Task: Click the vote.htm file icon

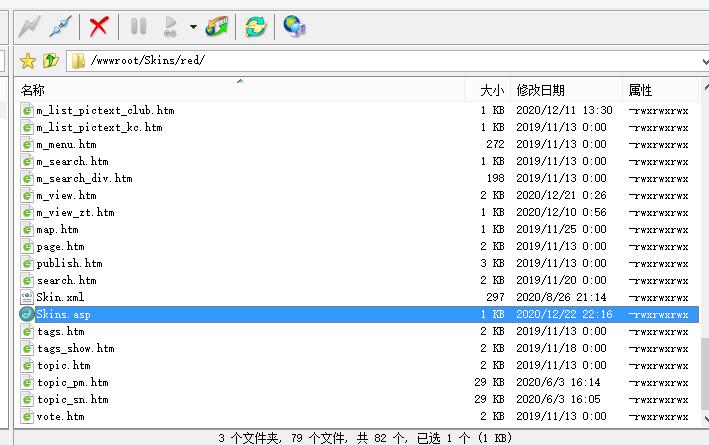Action: [27, 416]
